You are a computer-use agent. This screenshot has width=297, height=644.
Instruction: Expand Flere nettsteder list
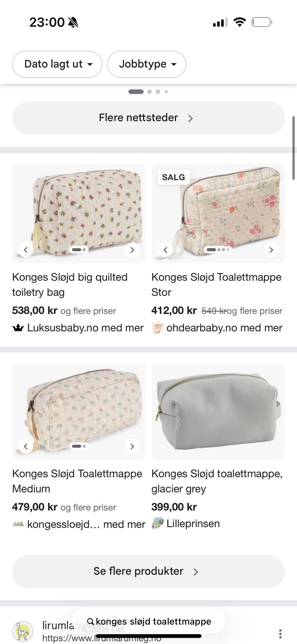click(148, 118)
